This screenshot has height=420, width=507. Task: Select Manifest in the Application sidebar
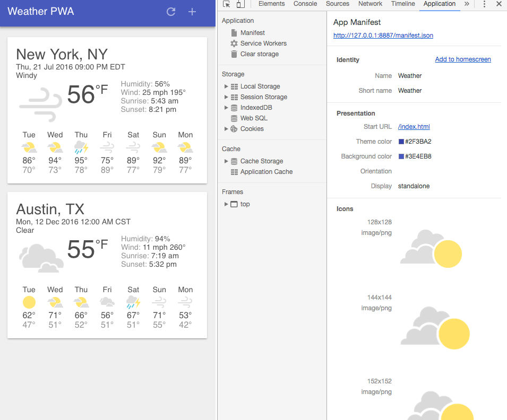tap(252, 33)
